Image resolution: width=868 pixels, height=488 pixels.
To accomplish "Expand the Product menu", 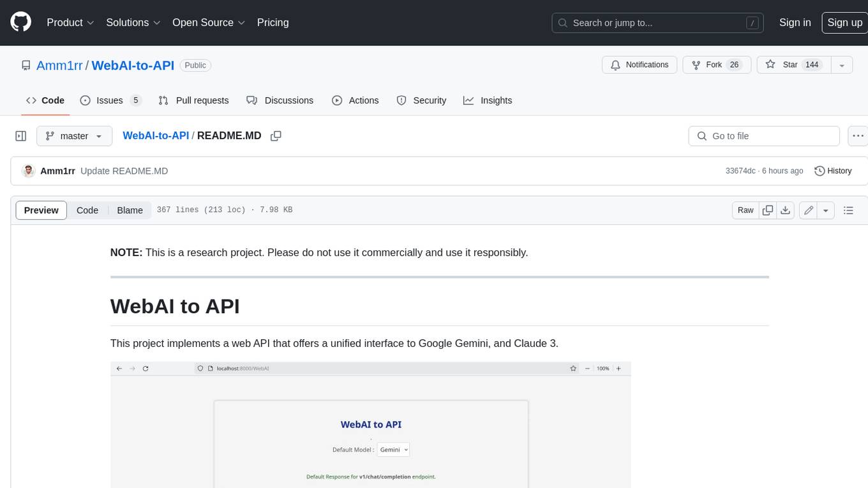I will (70, 22).
